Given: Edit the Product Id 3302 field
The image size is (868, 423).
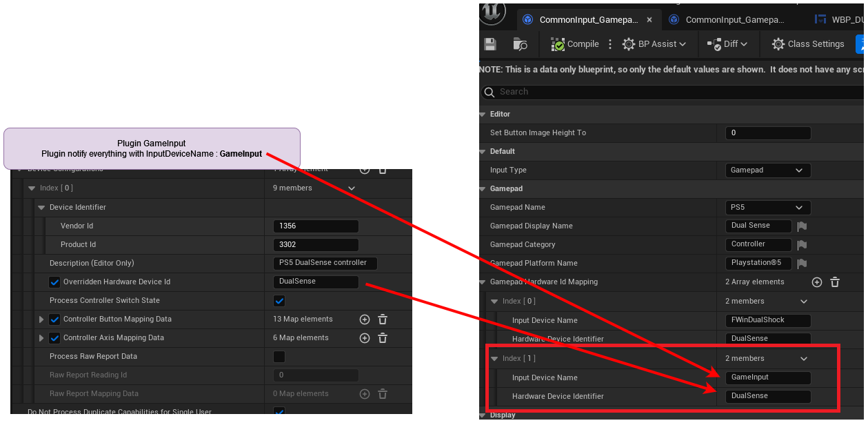Looking at the screenshot, I should tap(316, 245).
